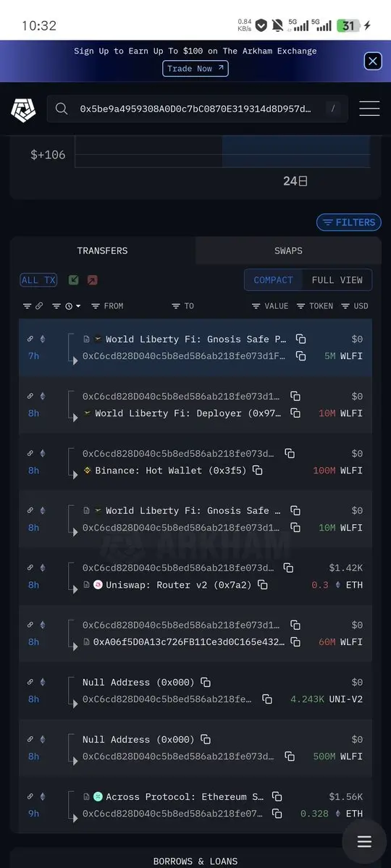Open the TOKEN column filter
The width and height of the screenshot is (391, 868).
(x=315, y=306)
